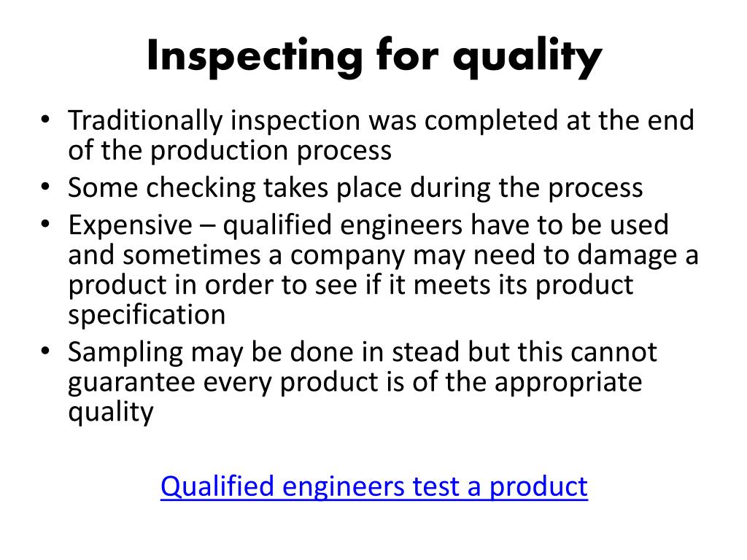
Task: Click the word 'Expensive' in the third bullet
Action: [x=131, y=225]
